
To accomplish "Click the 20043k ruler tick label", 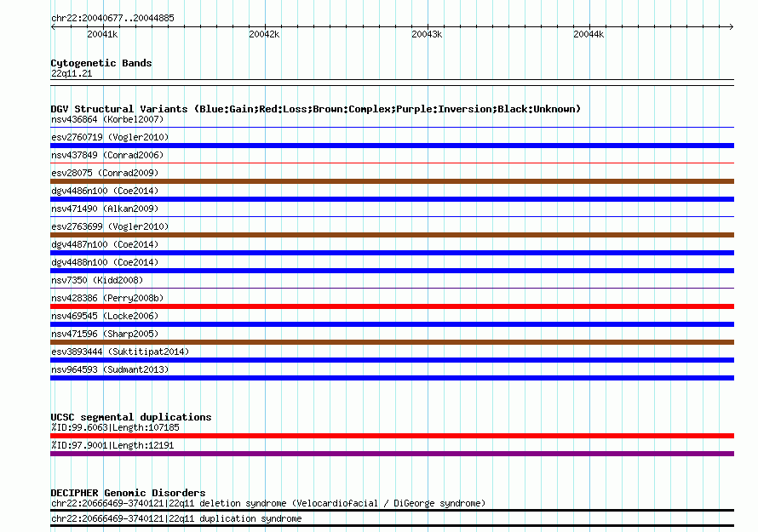I will pyautogui.click(x=427, y=34).
